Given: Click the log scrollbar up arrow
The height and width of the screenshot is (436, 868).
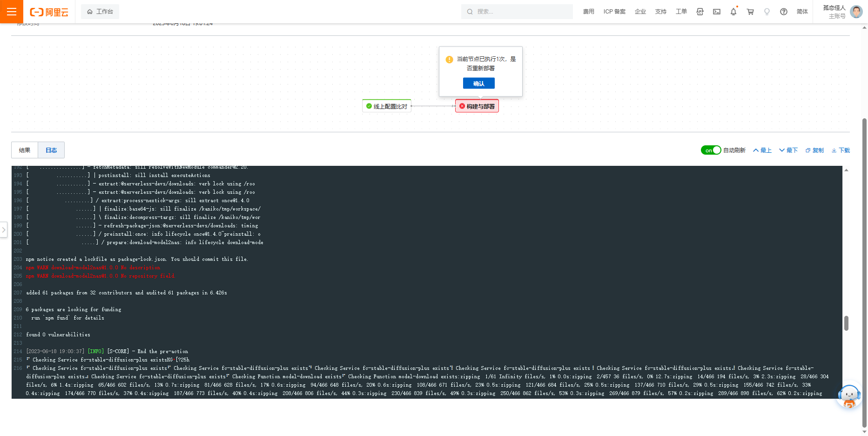Looking at the screenshot, I should pos(846,170).
